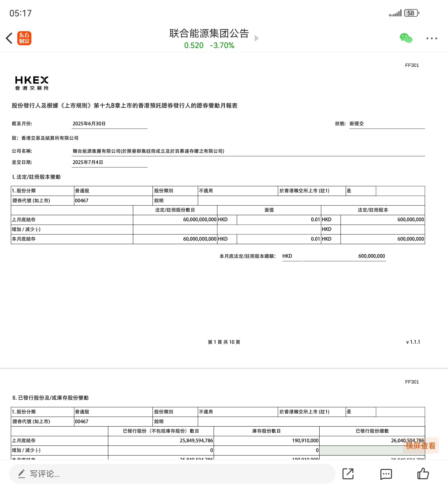The image size is (448, 488).
Task: Select the treasury shares value 190,910,000
Action: click(x=305, y=440)
